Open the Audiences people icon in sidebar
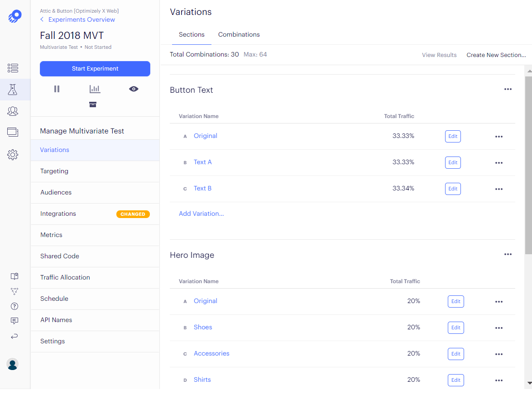 pyautogui.click(x=13, y=111)
